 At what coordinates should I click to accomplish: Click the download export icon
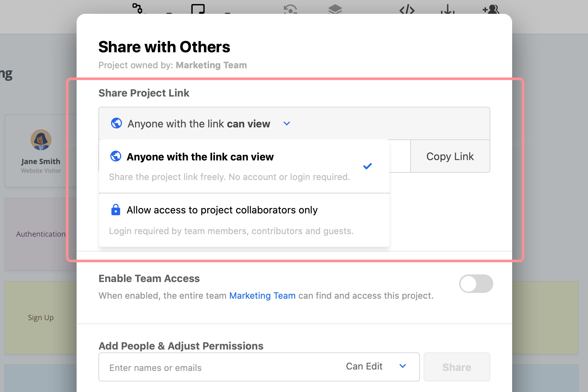point(448,9)
